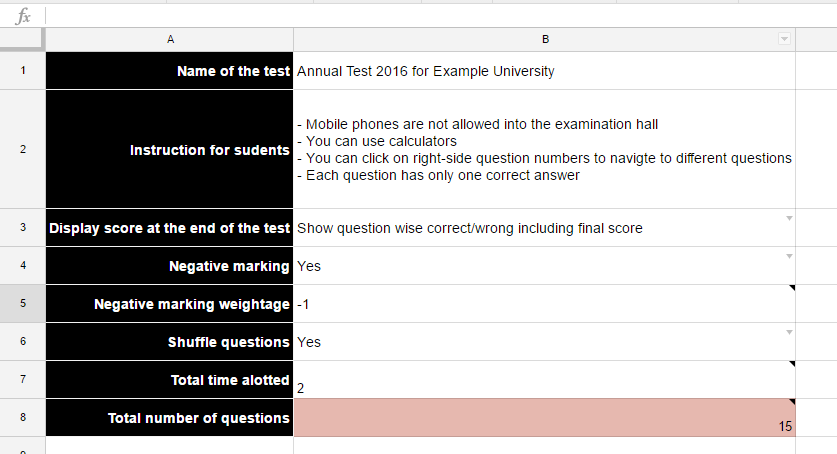The height and width of the screenshot is (454, 837).
Task: Click the select-all corner box
Action: pyautogui.click(x=21, y=39)
